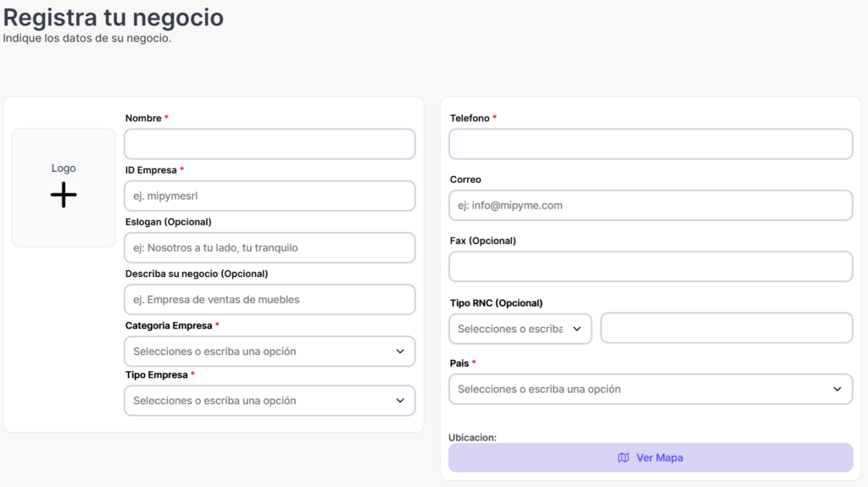Screen dimensions: 868x487
Task: Select the Eslogan input box
Action: click(x=270, y=248)
